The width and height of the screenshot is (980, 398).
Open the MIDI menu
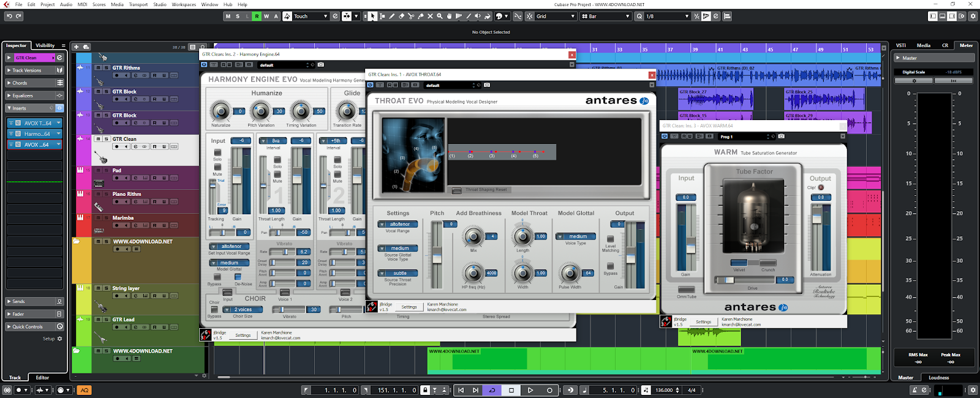[82, 4]
